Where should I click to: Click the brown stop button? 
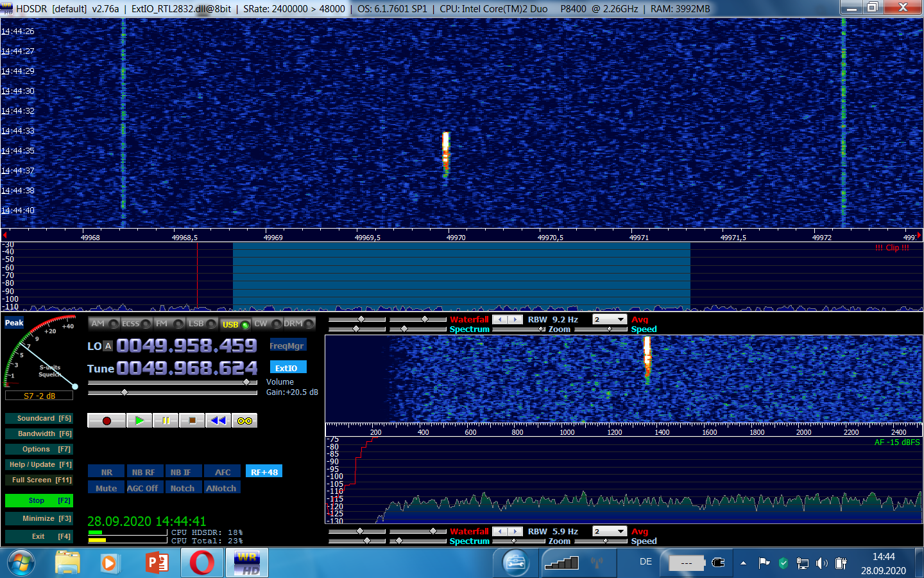coord(192,421)
